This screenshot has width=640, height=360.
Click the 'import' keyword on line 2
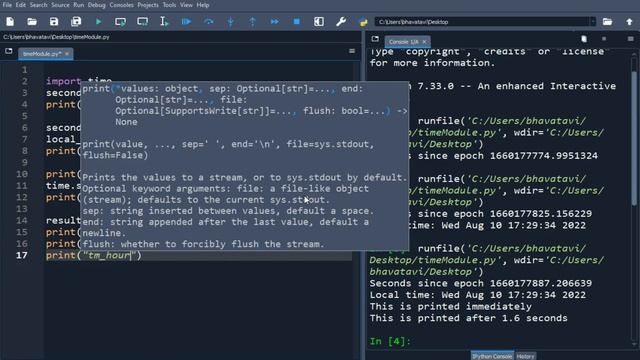63,81
